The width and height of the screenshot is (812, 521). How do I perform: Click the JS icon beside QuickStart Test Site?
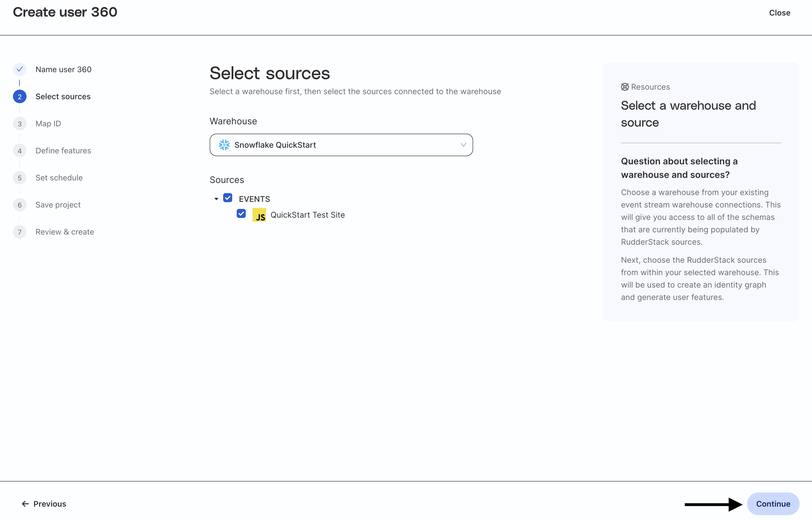[x=259, y=215]
